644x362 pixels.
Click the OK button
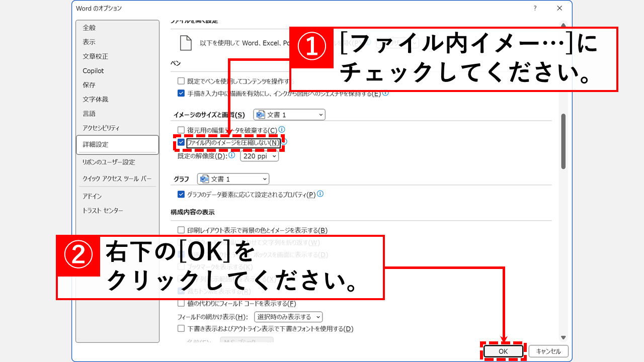(503, 351)
